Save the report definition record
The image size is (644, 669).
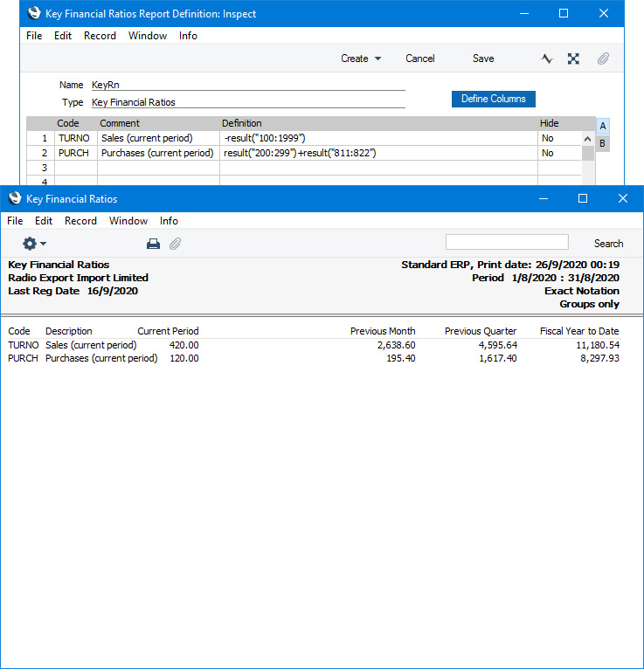pyautogui.click(x=483, y=59)
